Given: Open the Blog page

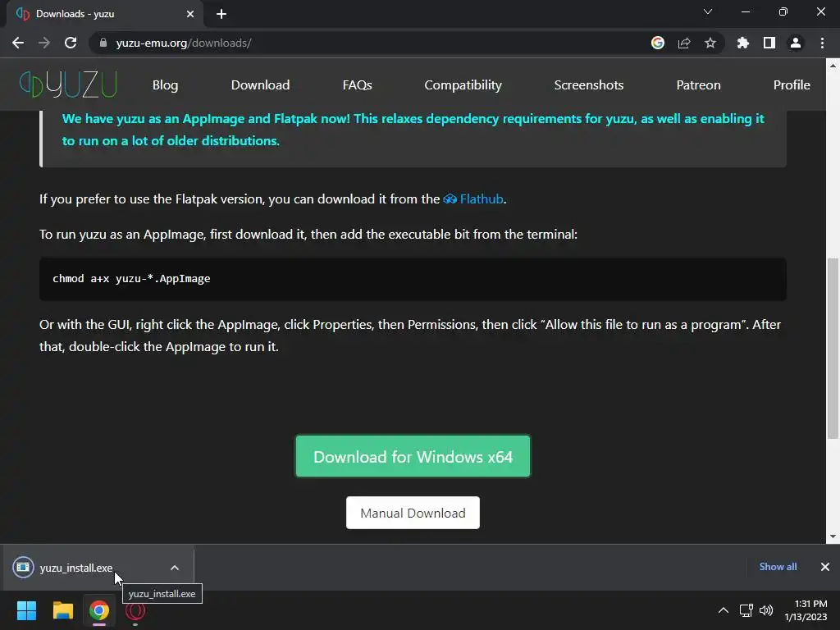Looking at the screenshot, I should coord(165,85).
